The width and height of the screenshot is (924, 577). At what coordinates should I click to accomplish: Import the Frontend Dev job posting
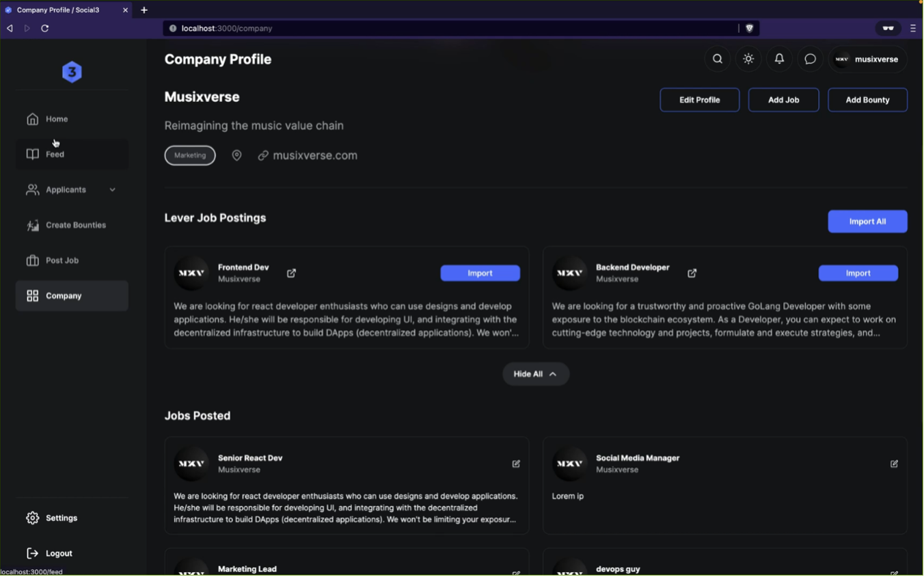click(x=480, y=273)
